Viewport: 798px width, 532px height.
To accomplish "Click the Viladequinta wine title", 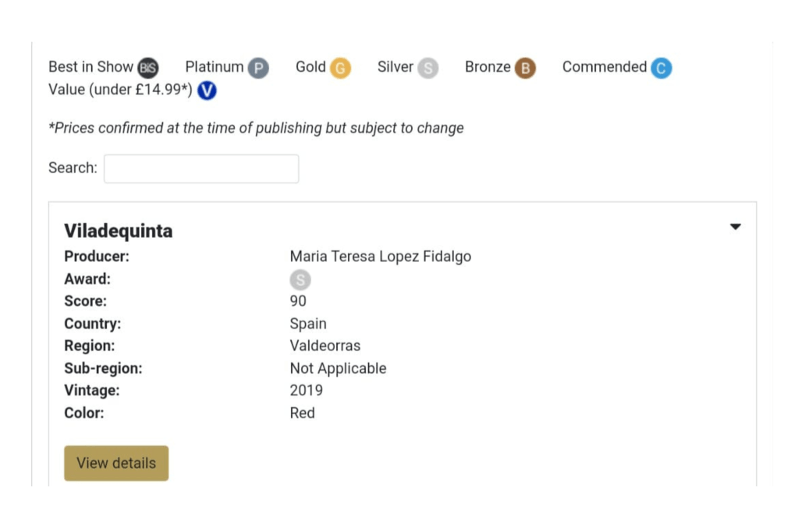I will point(118,231).
